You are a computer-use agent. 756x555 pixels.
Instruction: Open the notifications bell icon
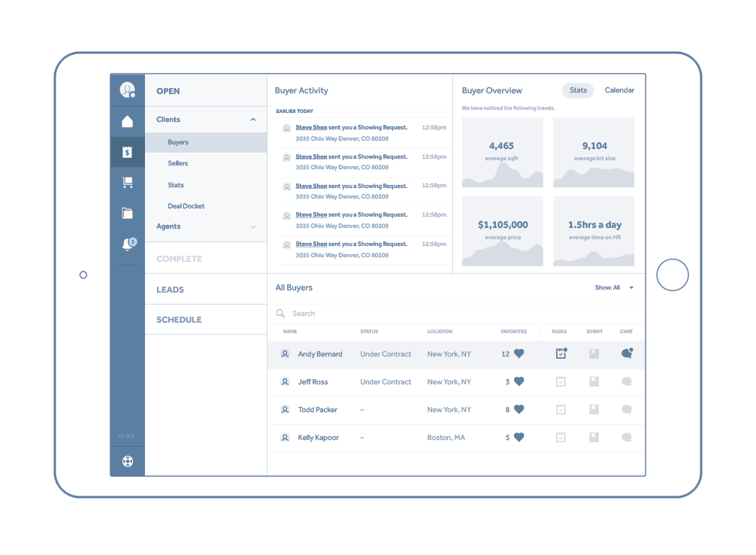(x=127, y=244)
